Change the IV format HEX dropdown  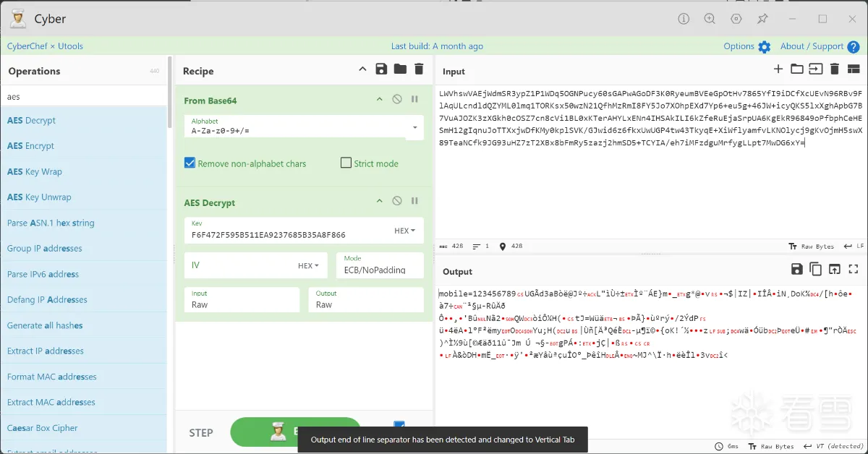[309, 265]
